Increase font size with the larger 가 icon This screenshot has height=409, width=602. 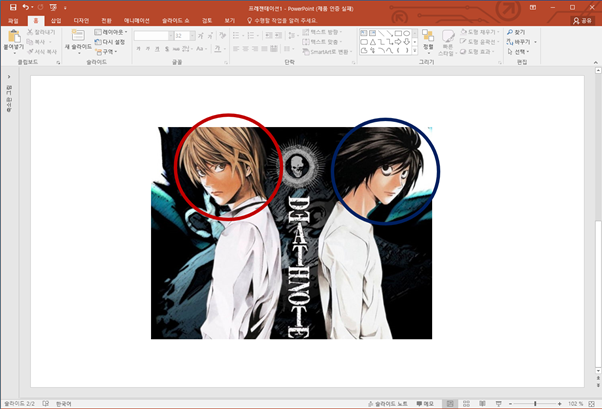point(200,36)
